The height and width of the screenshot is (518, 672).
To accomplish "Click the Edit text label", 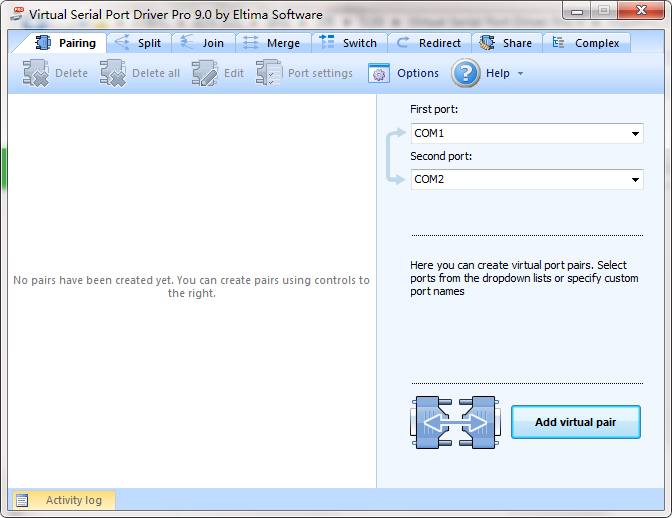I will coord(234,73).
